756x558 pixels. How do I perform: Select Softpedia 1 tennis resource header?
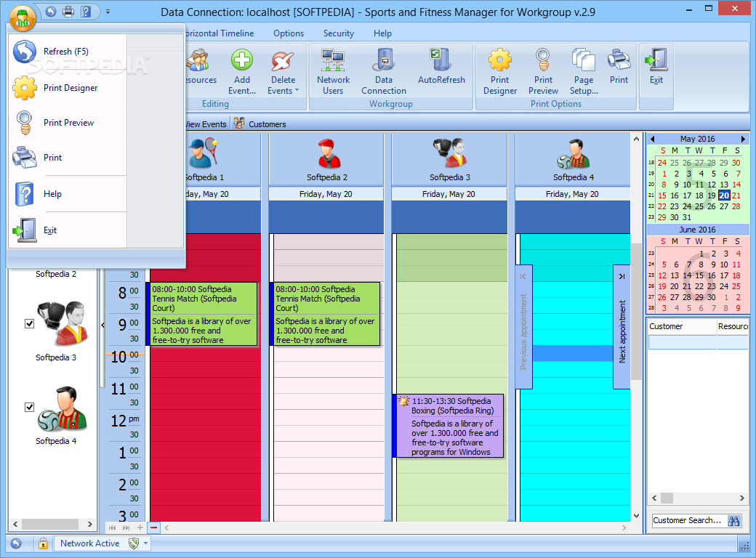coord(222,160)
